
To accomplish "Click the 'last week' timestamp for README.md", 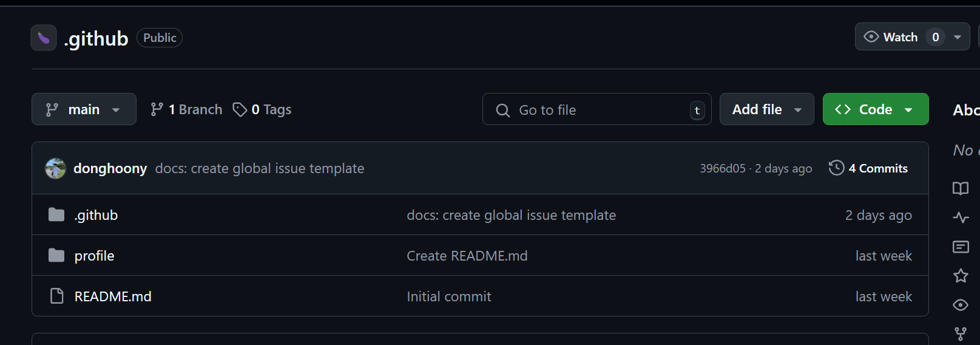I will [x=884, y=296].
